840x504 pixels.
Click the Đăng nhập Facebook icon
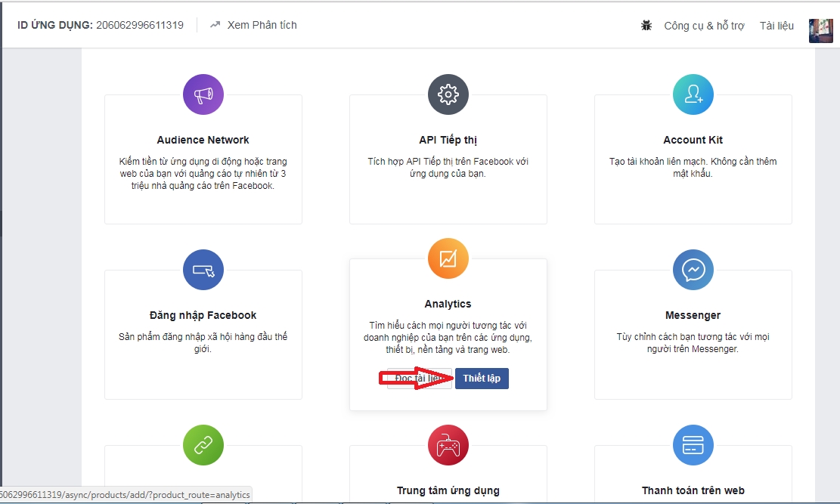coord(203,270)
